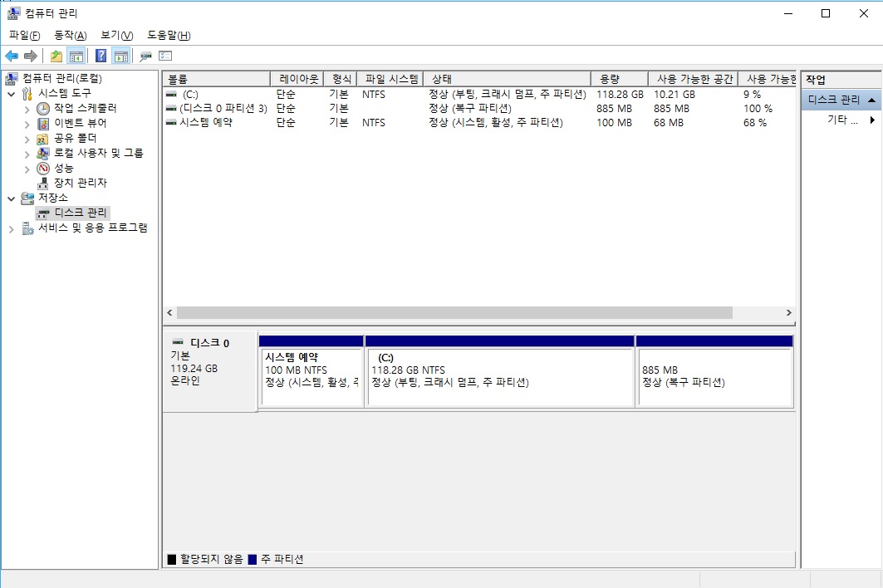Expand 서비스 및 응용 프로그램 node
This screenshot has height=588, width=883.
click(x=11, y=228)
